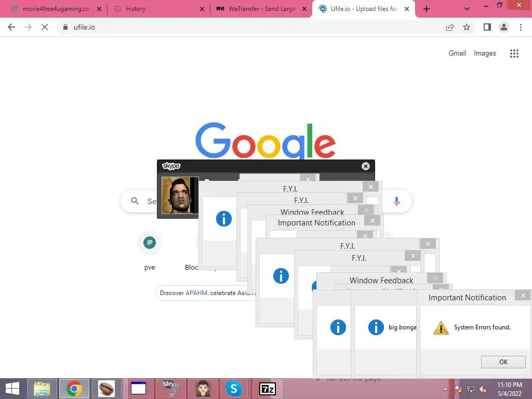Click the browser forward arrow
532x399 pixels.
coord(28,27)
